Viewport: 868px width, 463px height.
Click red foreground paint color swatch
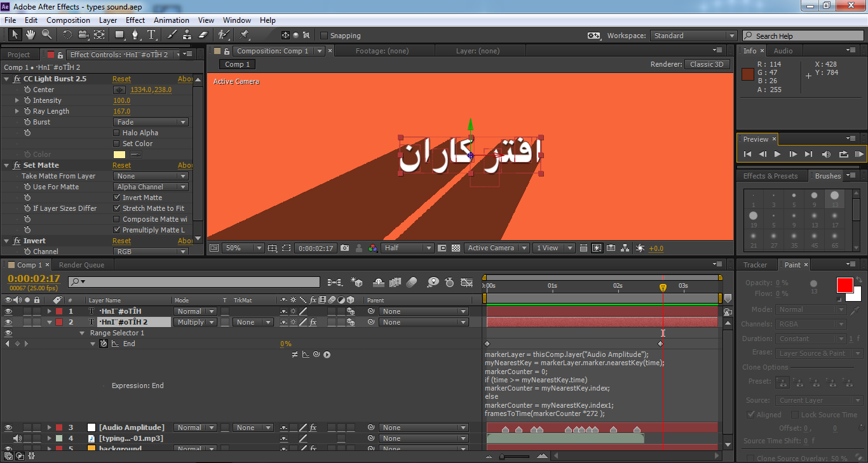(x=844, y=285)
